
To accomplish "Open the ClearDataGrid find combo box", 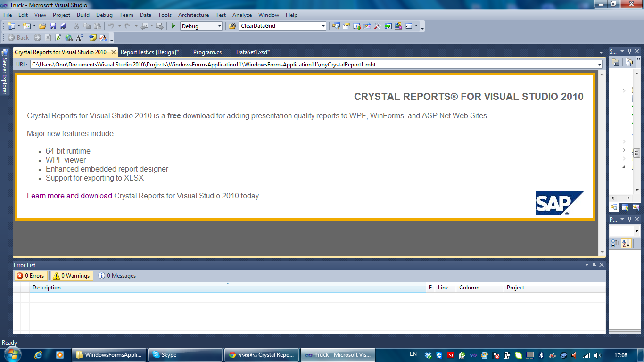I will [282, 26].
